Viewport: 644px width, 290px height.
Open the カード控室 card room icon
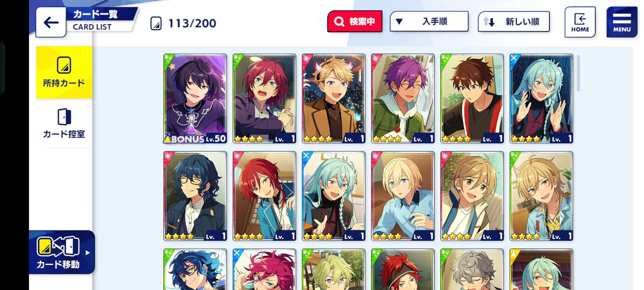tap(64, 123)
